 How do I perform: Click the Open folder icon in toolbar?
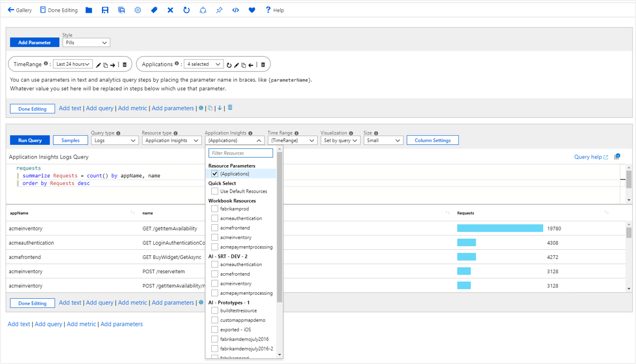[89, 10]
